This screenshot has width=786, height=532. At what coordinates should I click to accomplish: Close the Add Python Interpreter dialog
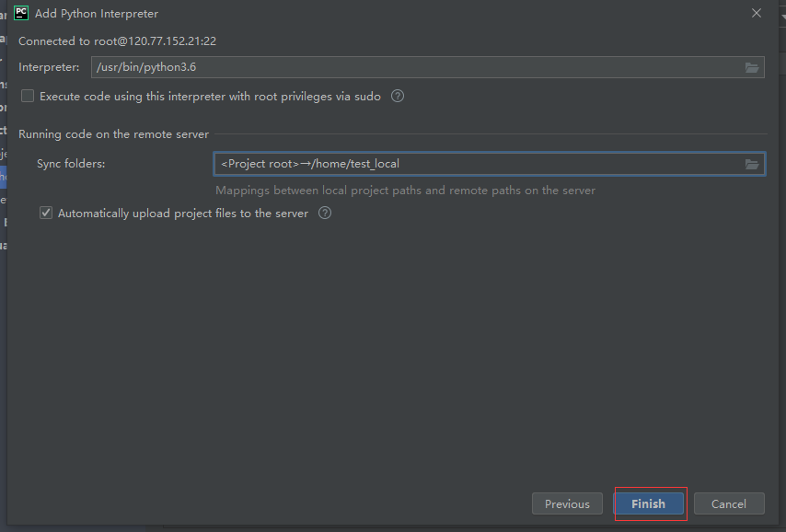[x=757, y=13]
